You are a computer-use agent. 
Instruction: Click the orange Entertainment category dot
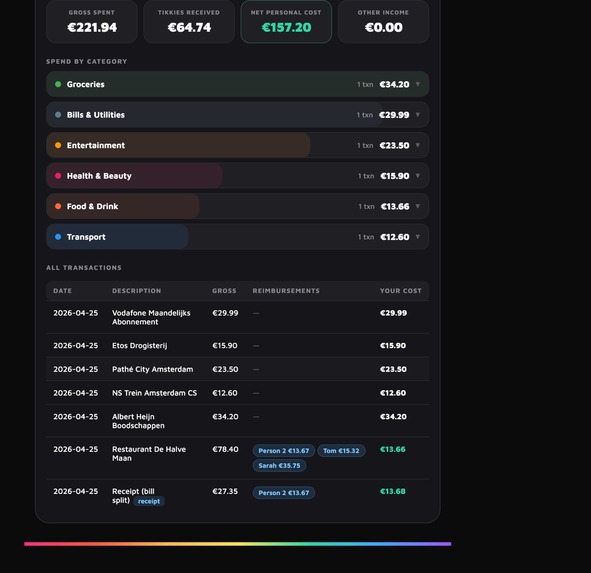(x=58, y=145)
